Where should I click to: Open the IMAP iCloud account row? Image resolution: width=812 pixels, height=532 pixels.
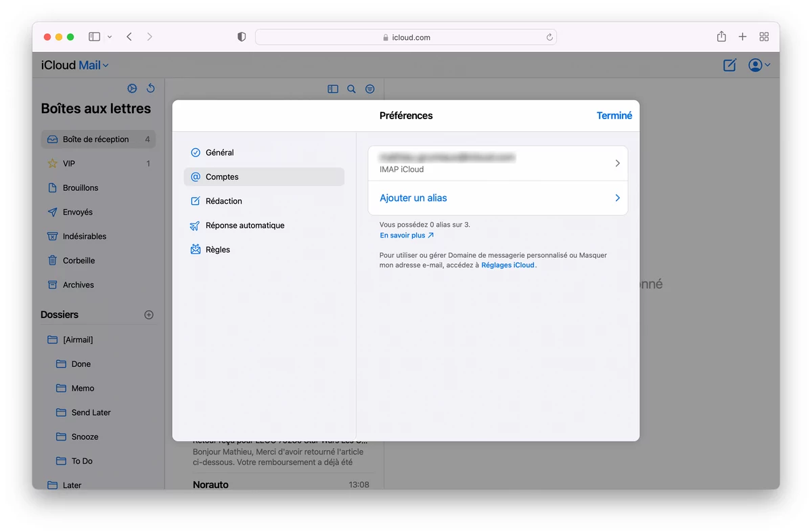tap(498, 163)
